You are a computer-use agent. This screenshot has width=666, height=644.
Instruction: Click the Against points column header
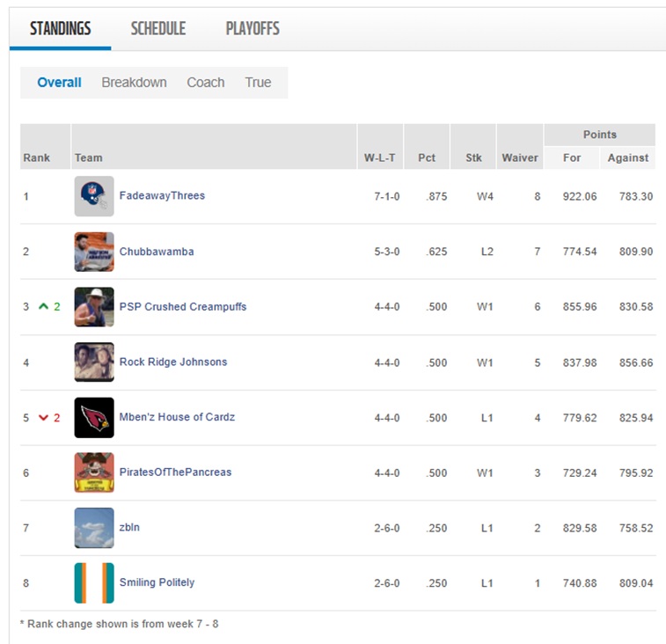pyautogui.click(x=628, y=157)
